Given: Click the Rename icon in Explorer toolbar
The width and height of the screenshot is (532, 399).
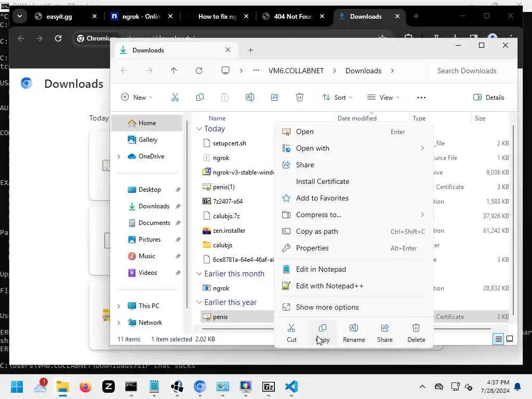Looking at the screenshot, I should [250, 97].
